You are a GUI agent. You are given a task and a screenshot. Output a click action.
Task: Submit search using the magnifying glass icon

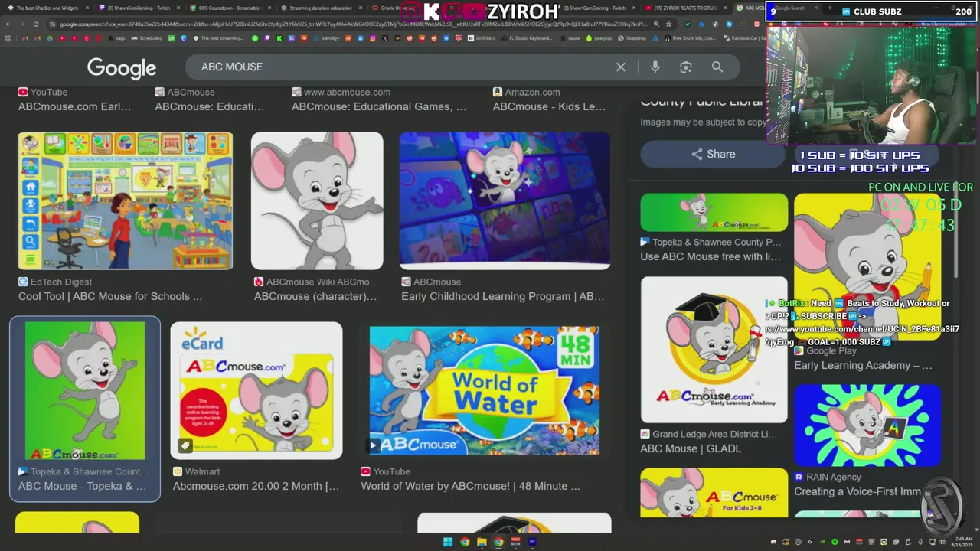(717, 67)
